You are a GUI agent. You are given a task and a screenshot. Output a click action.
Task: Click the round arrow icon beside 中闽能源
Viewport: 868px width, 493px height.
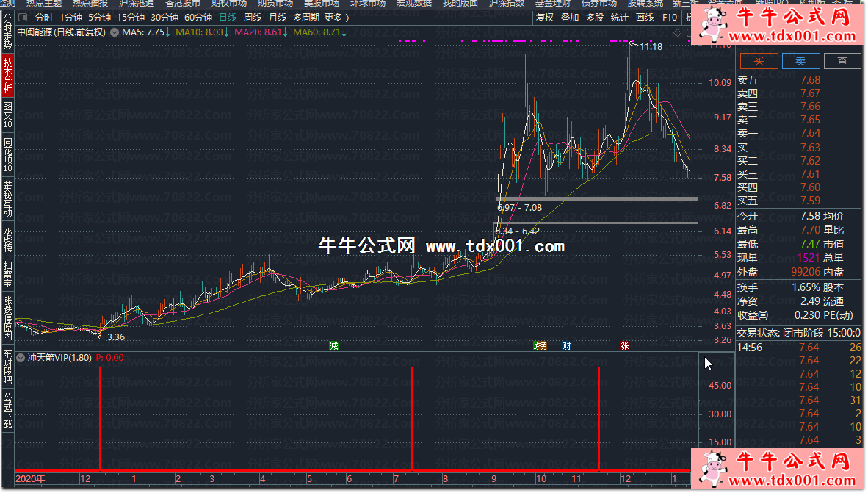click(x=115, y=32)
